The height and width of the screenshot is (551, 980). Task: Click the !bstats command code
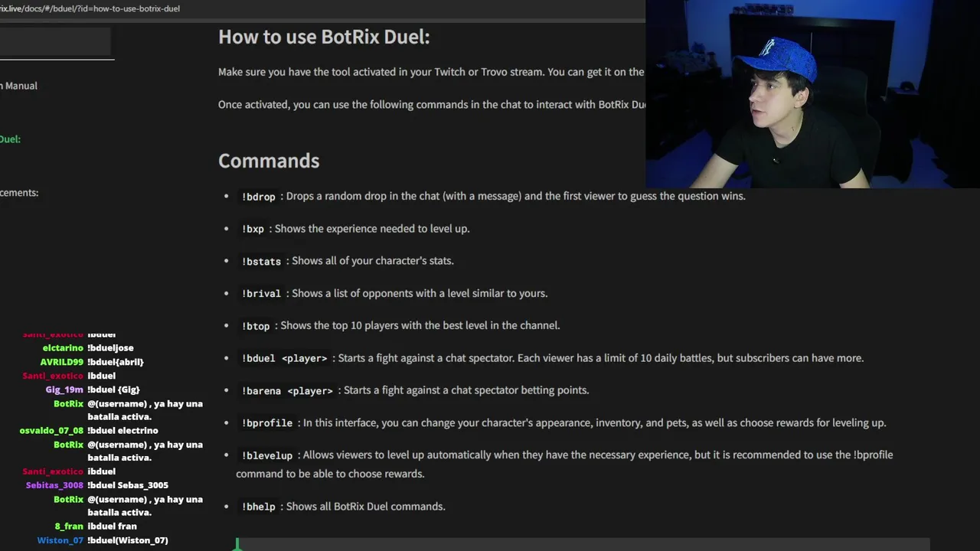pos(261,261)
